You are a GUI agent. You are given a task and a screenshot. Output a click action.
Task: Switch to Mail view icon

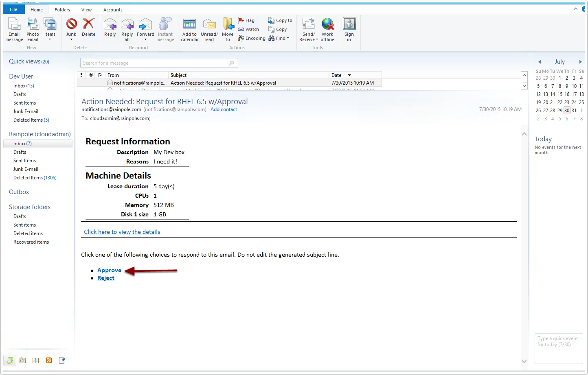click(10, 360)
